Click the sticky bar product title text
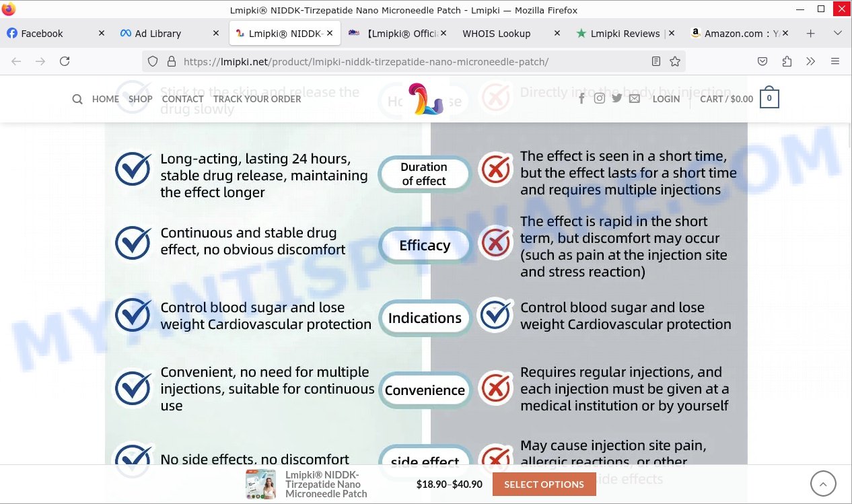 [326, 484]
